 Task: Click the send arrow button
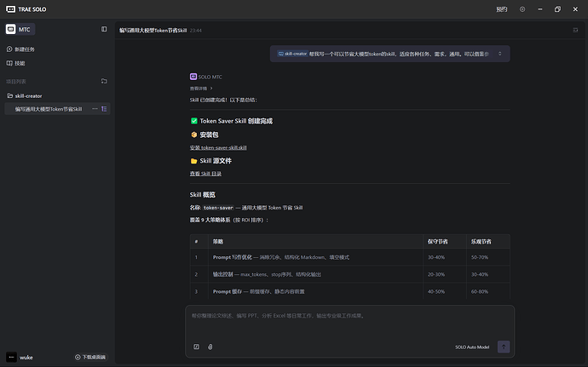coord(504,347)
